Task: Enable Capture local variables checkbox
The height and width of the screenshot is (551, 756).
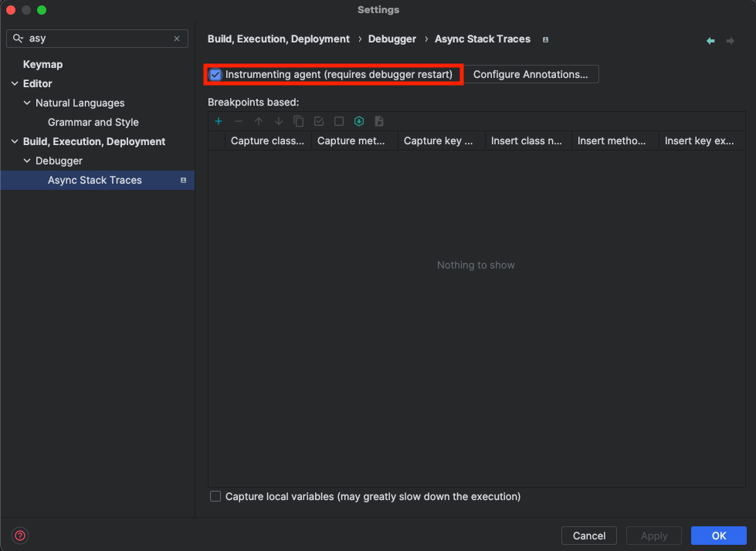Action: pyautogui.click(x=215, y=496)
